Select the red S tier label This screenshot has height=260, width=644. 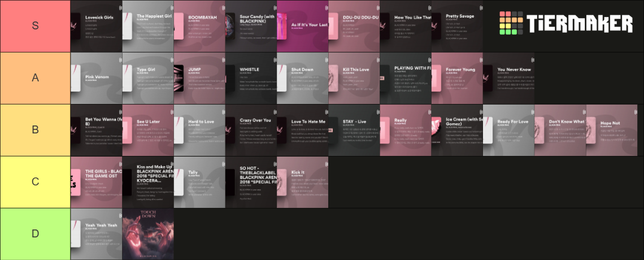tap(36, 26)
